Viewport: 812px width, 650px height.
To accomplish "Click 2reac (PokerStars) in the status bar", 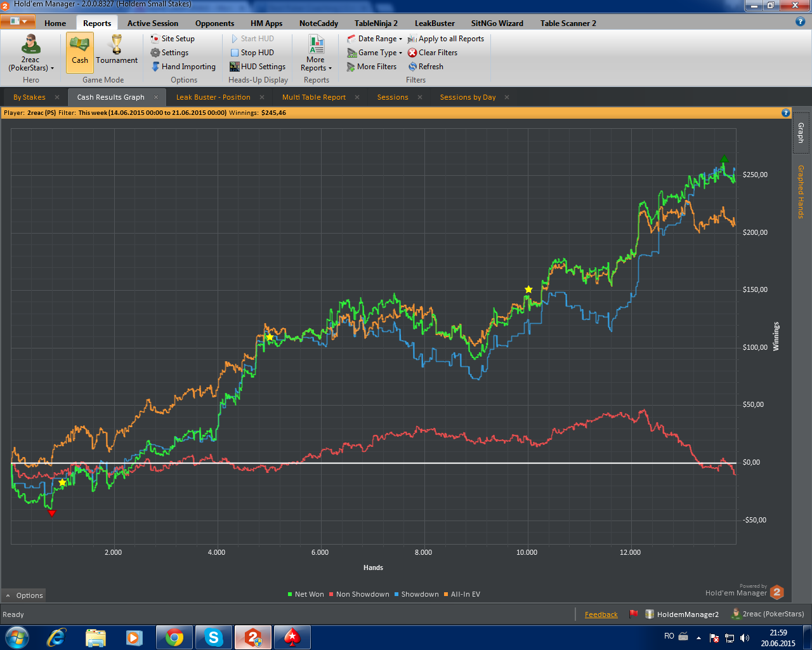I will pyautogui.click(x=768, y=614).
